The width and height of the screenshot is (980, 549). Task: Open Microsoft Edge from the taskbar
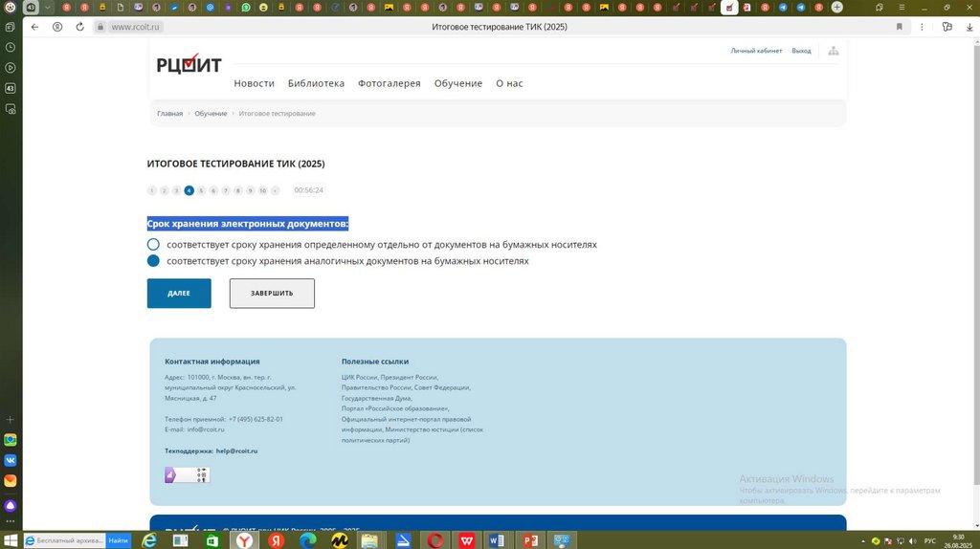tap(307, 540)
